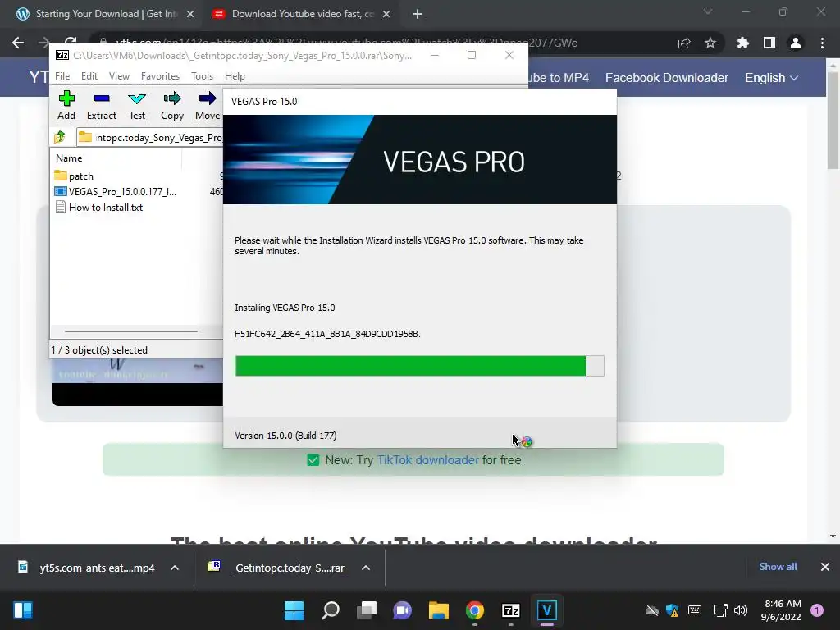Click the volume icon in system tray
This screenshot has height=630, width=840.
pyautogui.click(x=741, y=610)
